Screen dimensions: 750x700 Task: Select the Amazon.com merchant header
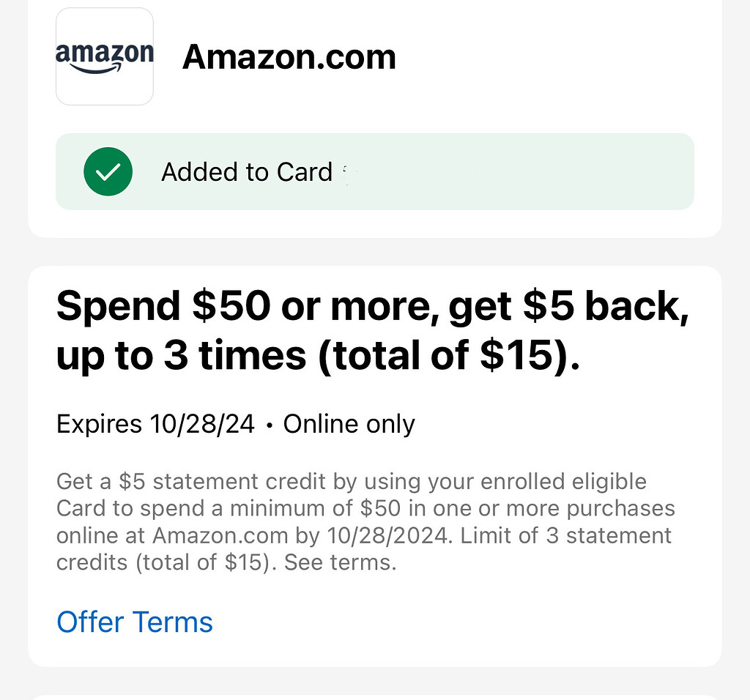[x=290, y=56]
